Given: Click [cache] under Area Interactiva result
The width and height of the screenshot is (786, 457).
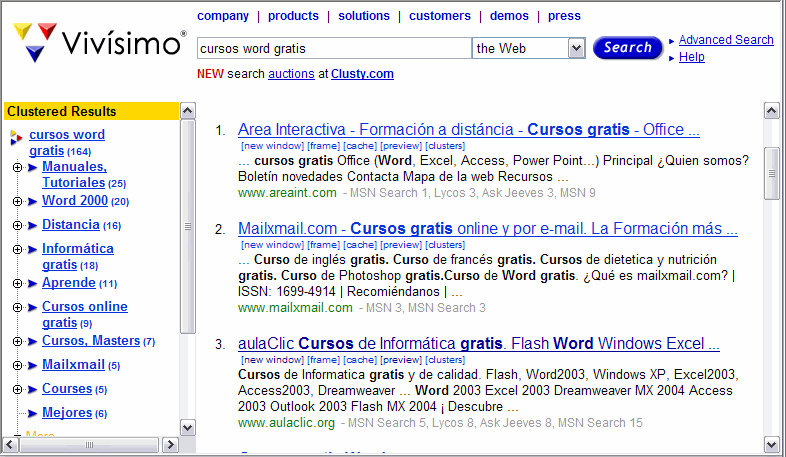Looking at the screenshot, I should pyautogui.click(x=360, y=146).
